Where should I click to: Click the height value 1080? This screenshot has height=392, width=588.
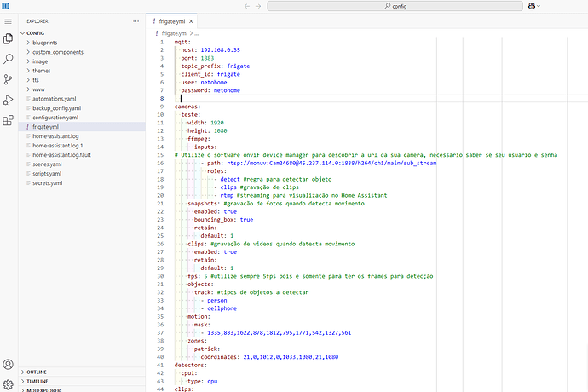click(x=220, y=131)
